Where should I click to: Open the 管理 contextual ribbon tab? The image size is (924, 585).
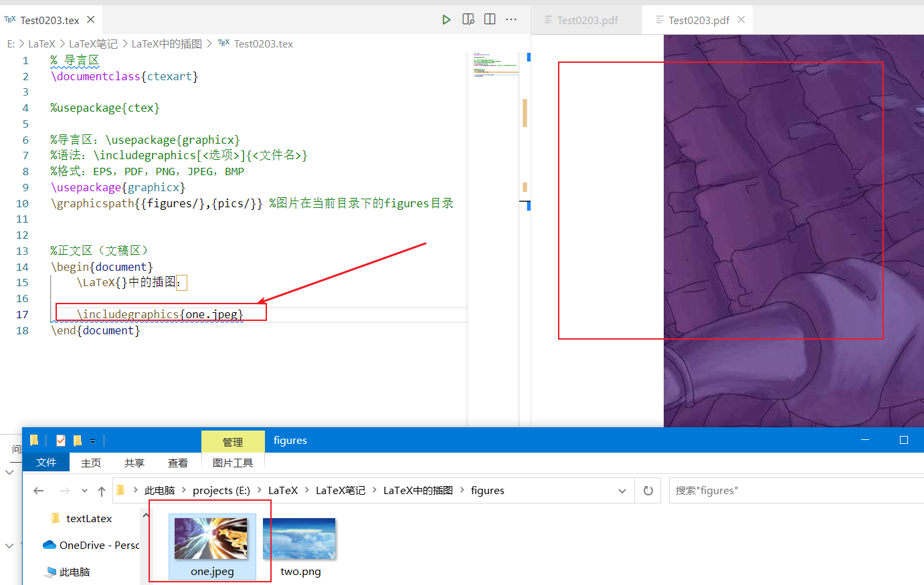point(233,441)
